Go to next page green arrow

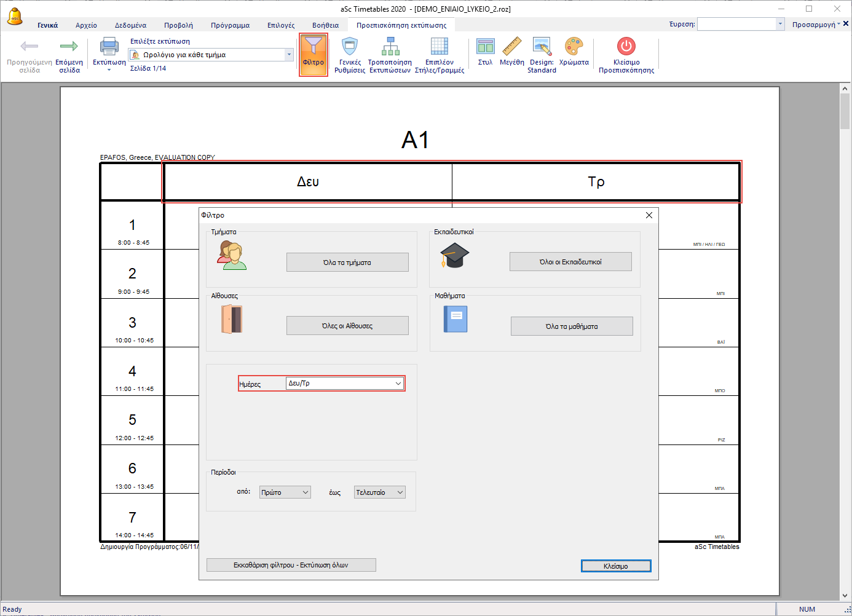click(69, 47)
